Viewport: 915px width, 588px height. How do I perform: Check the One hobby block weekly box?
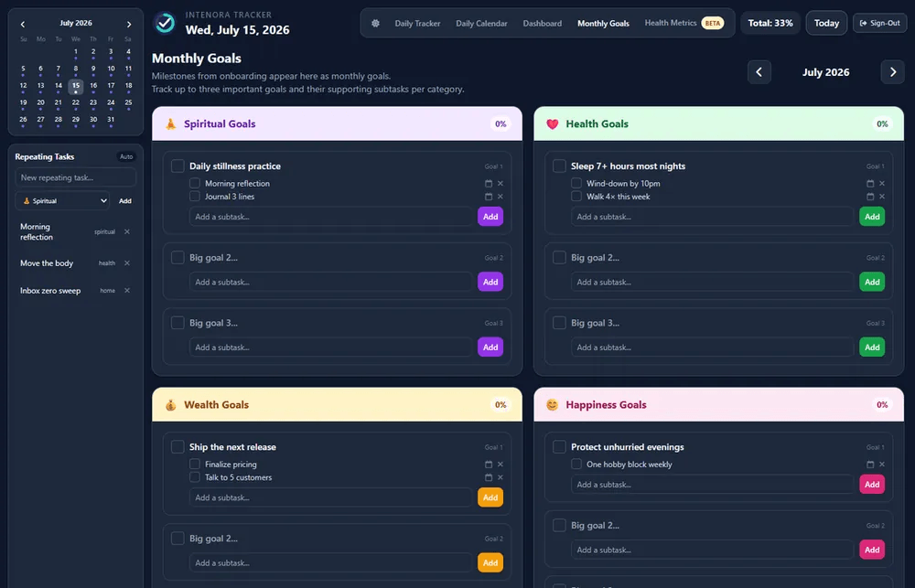pos(576,465)
